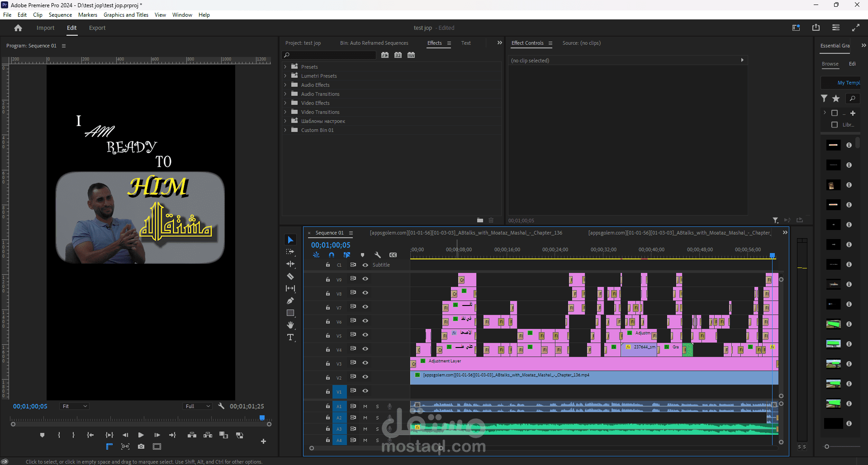Image resolution: width=868 pixels, height=465 pixels.
Task: Hide track V3 with eye icon
Action: click(365, 363)
